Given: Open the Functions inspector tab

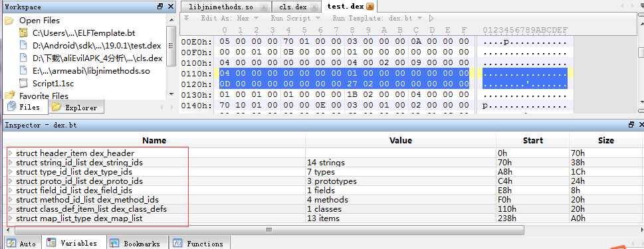Looking at the screenshot, I should (x=199, y=243).
